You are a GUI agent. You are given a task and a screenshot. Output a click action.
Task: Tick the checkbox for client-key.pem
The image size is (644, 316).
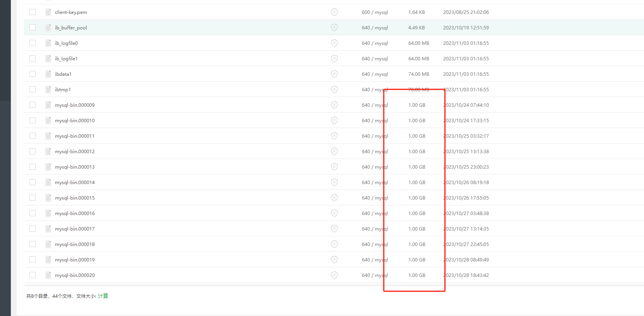click(x=33, y=12)
